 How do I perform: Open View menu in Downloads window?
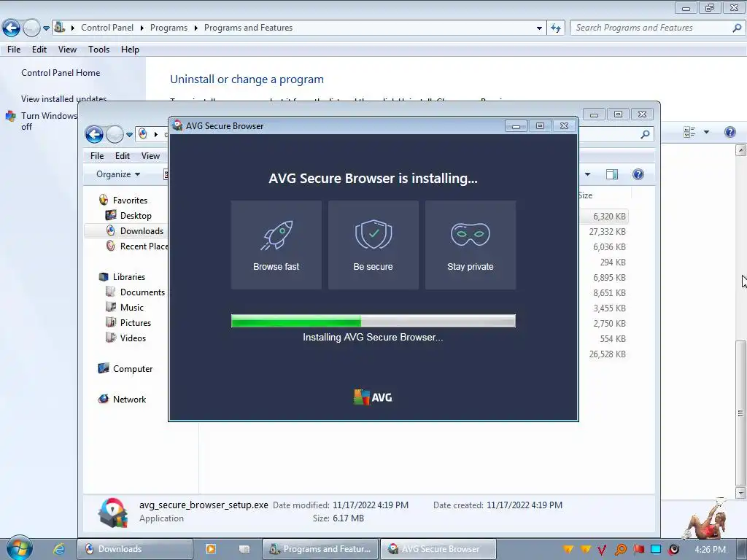[150, 156]
